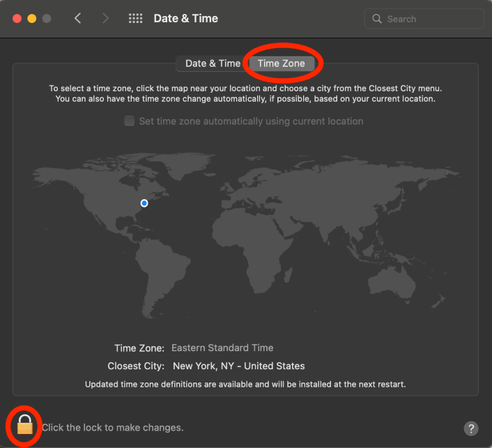This screenshot has width=492, height=448.
Task: Enable set time zone automatically checkbox
Action: click(x=129, y=121)
